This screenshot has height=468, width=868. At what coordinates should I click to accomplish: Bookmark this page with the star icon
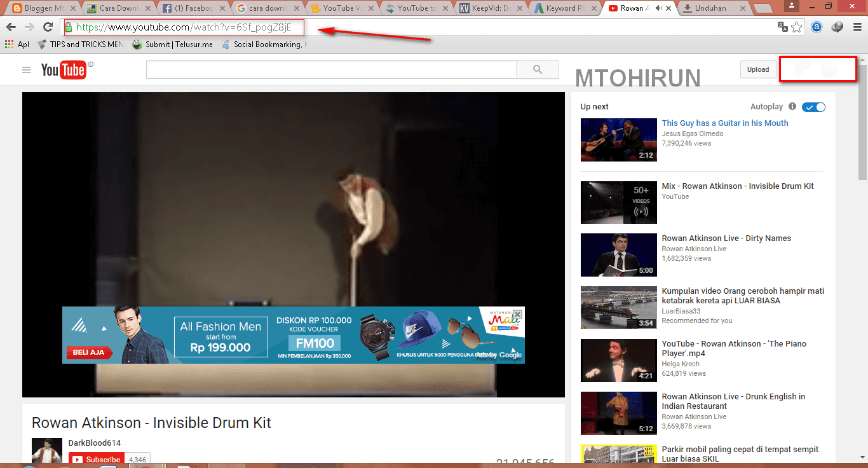tap(797, 27)
